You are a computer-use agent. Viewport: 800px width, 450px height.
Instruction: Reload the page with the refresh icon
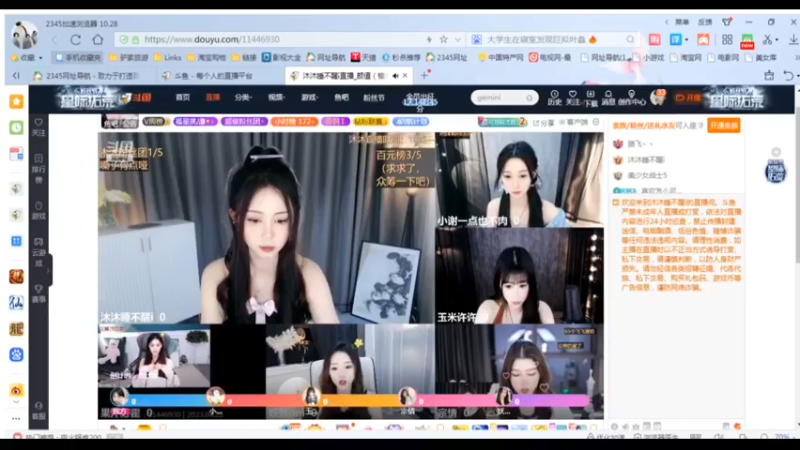(76, 39)
